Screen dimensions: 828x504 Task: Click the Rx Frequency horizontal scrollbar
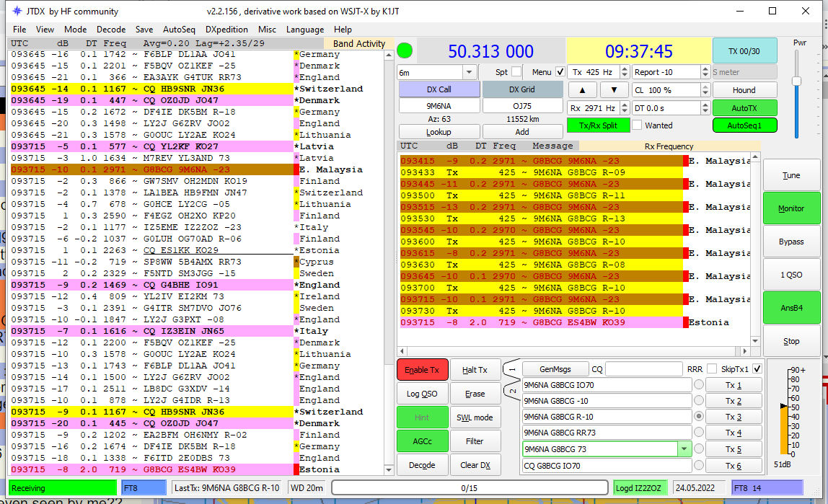[x=573, y=351]
